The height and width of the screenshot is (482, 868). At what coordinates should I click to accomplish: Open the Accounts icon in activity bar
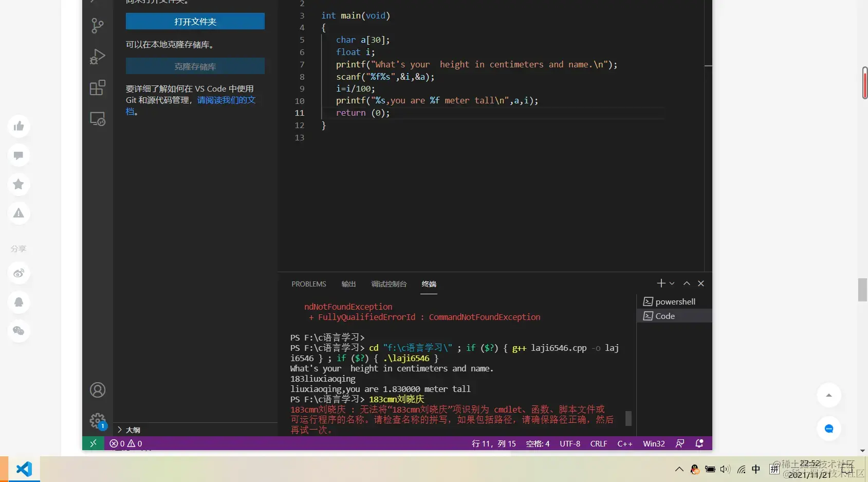point(97,390)
